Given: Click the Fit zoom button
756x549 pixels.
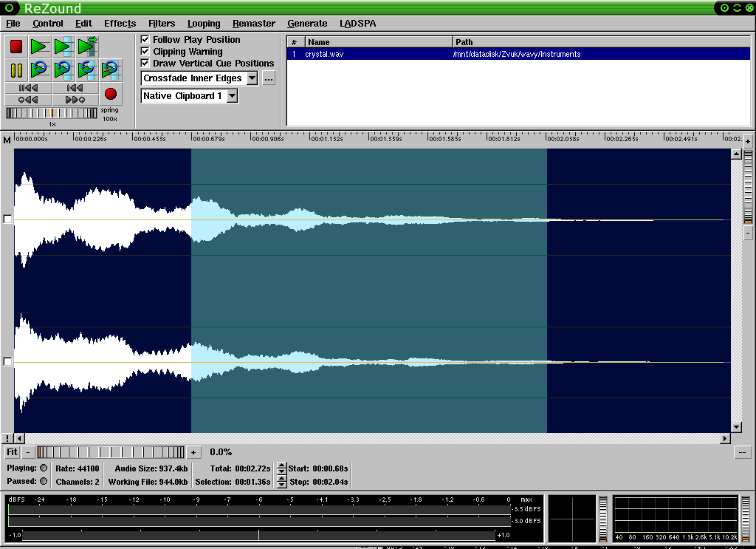Looking at the screenshot, I should coord(12,452).
